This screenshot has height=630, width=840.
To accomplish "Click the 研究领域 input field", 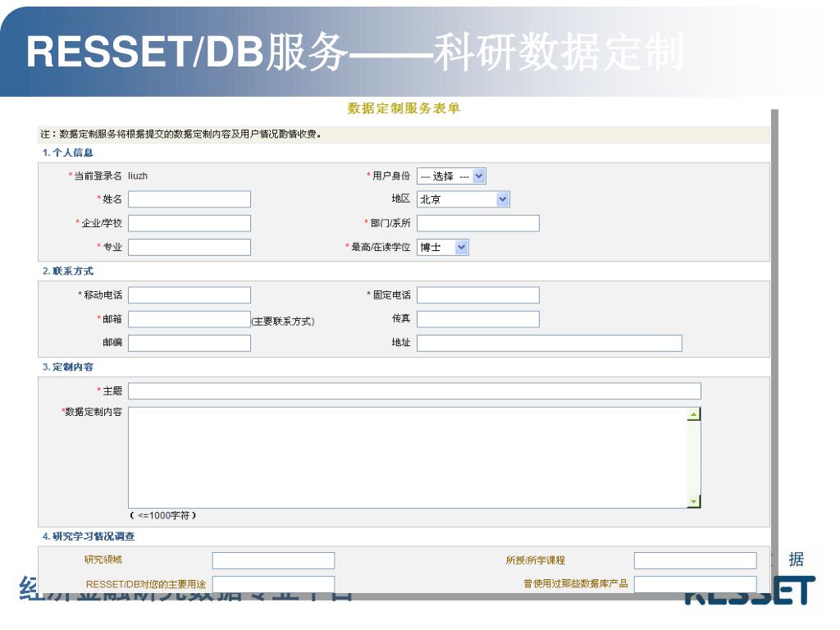I will (x=273, y=560).
